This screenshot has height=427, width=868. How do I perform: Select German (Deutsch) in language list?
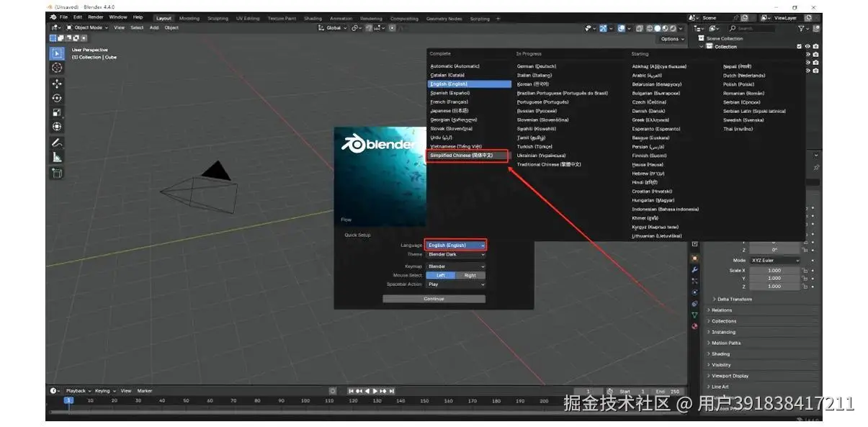pos(537,66)
